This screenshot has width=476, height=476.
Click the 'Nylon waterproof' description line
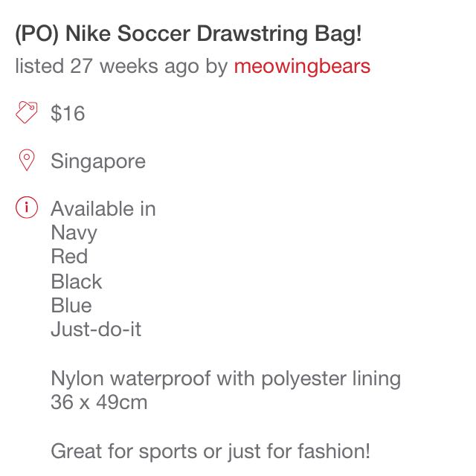point(226,379)
